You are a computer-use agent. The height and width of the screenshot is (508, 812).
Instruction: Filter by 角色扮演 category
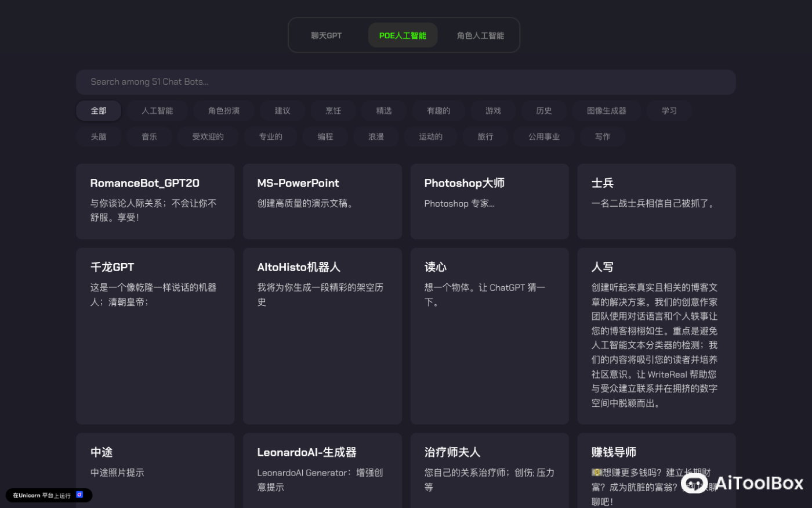pos(224,110)
